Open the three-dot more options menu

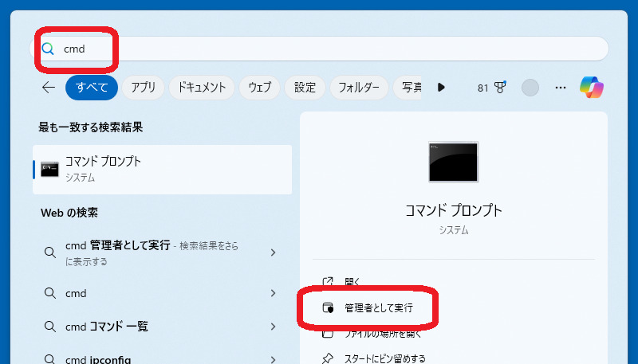tap(561, 88)
